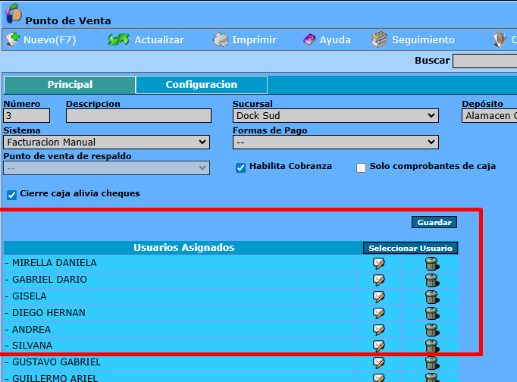Open the Sucursal dropdown showing Dock Sud
The image size is (517, 382).
[335, 116]
